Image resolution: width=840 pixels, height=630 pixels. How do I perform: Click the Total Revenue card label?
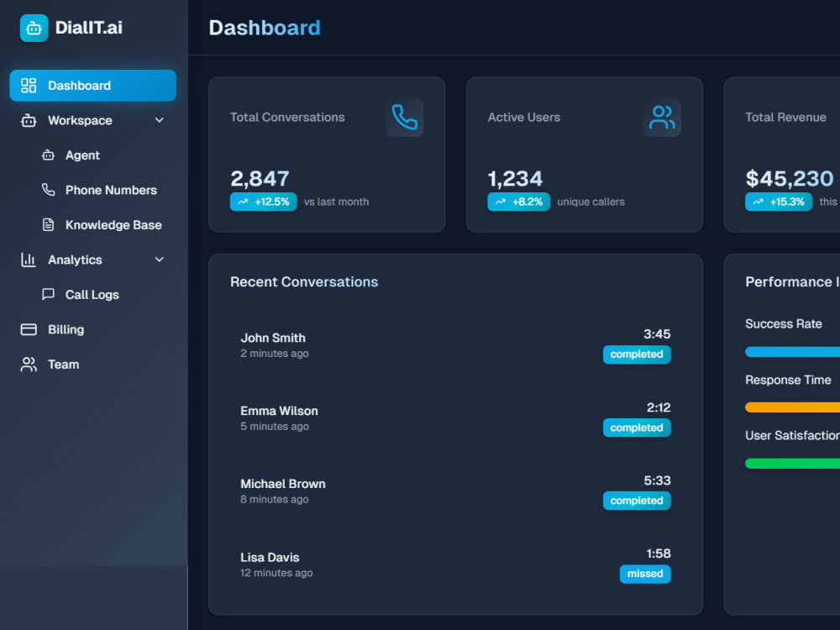click(x=786, y=118)
